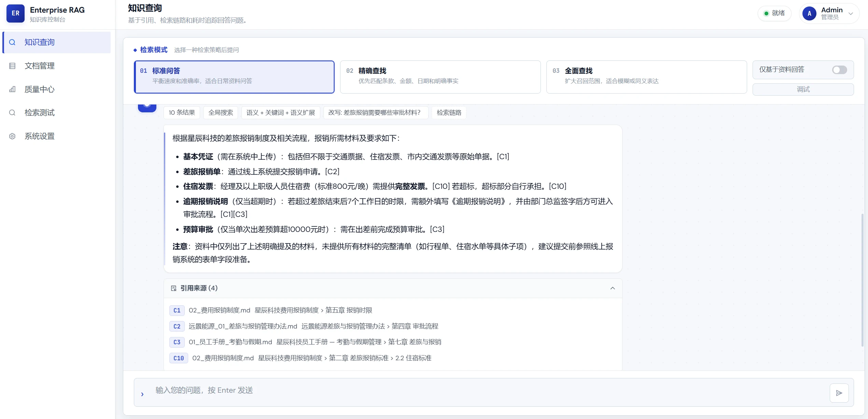Click the ER logo icon
868x419 pixels.
(x=15, y=13)
